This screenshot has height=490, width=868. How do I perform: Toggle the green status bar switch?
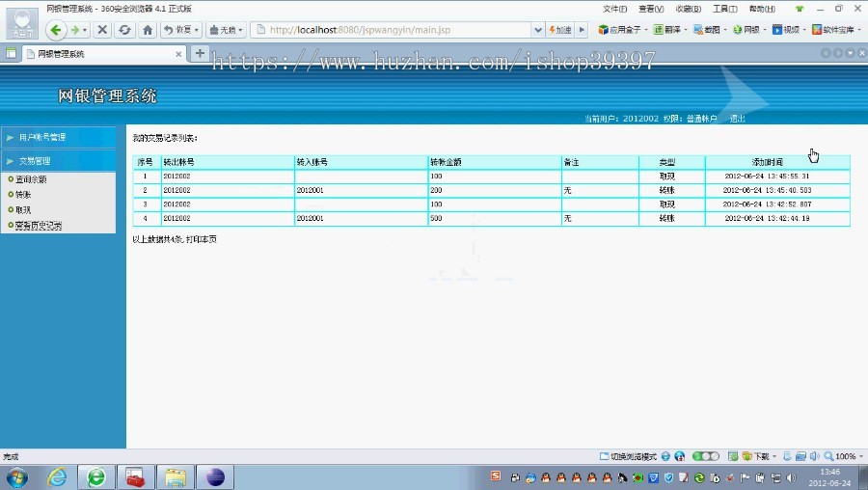click(x=705, y=456)
